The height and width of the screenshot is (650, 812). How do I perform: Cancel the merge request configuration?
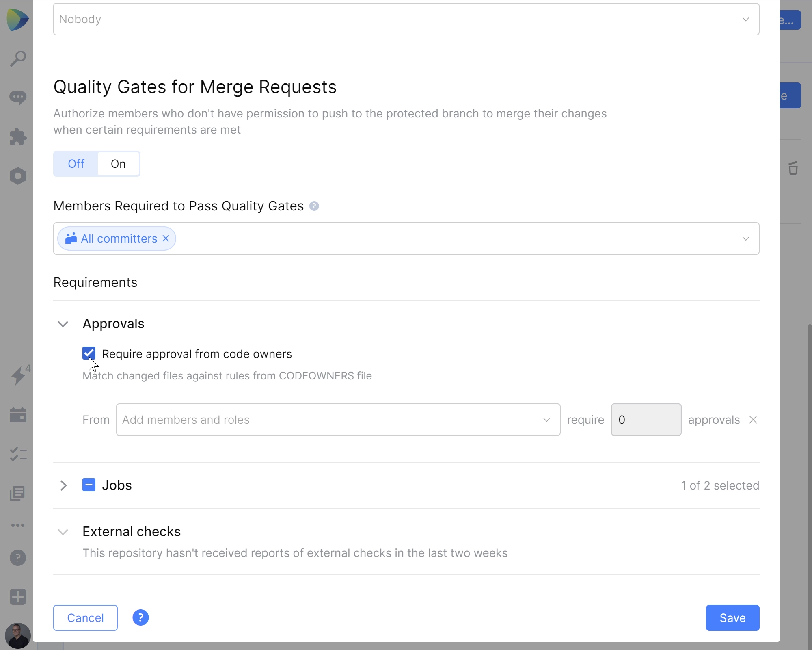point(85,617)
